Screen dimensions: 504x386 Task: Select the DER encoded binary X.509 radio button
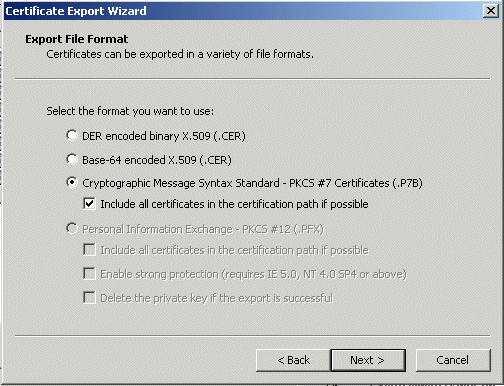click(72, 135)
